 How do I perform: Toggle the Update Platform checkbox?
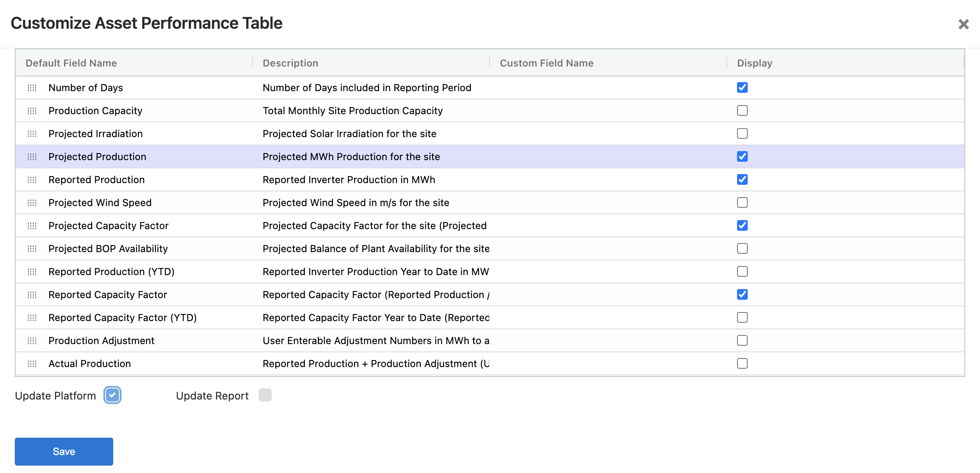[112, 395]
